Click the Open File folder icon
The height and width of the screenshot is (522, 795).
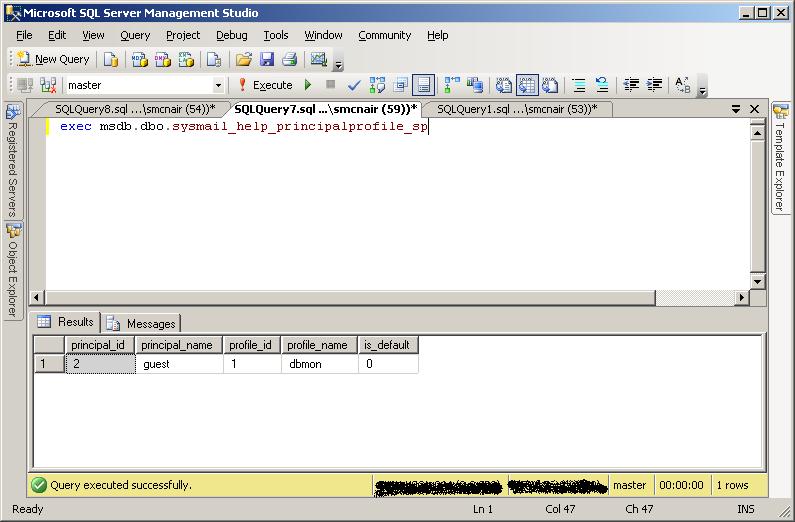pyautogui.click(x=244, y=59)
